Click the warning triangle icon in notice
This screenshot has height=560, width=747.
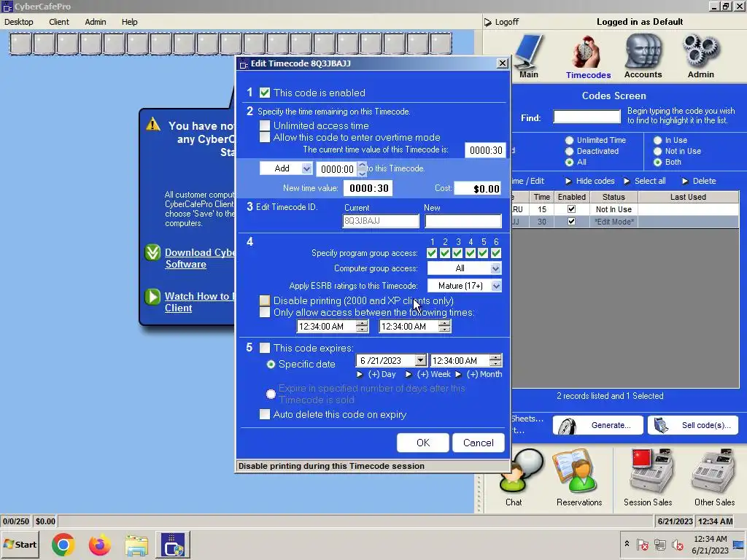pyautogui.click(x=153, y=124)
